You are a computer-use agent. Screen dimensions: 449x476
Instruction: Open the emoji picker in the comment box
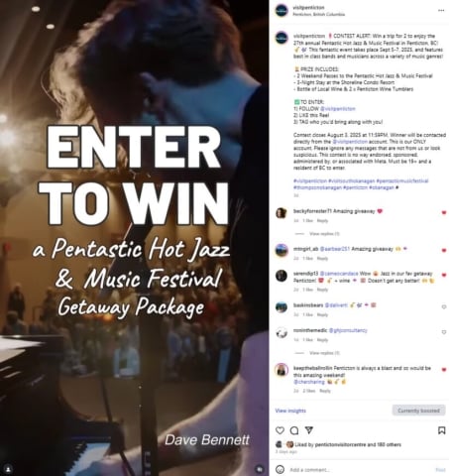point(280,469)
